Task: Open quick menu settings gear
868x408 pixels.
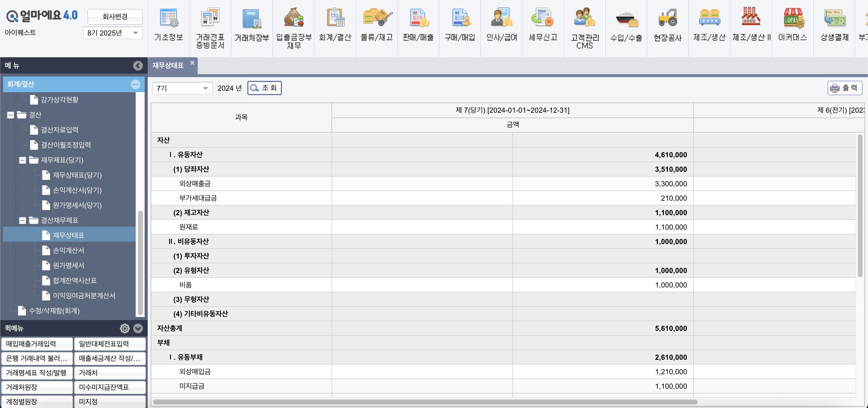Action: tap(125, 328)
